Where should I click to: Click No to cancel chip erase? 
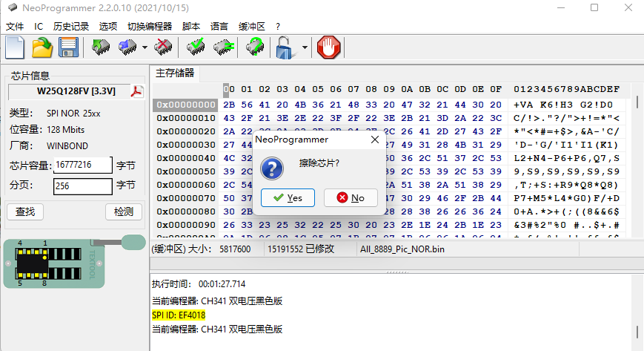click(351, 197)
